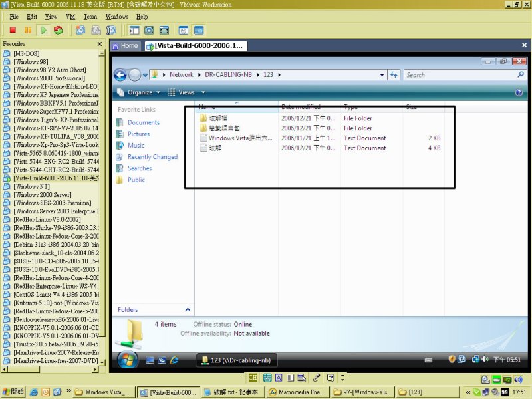The width and height of the screenshot is (532, 399).
Task: Click the orange Suspend toolbar button
Action: pos(28,30)
